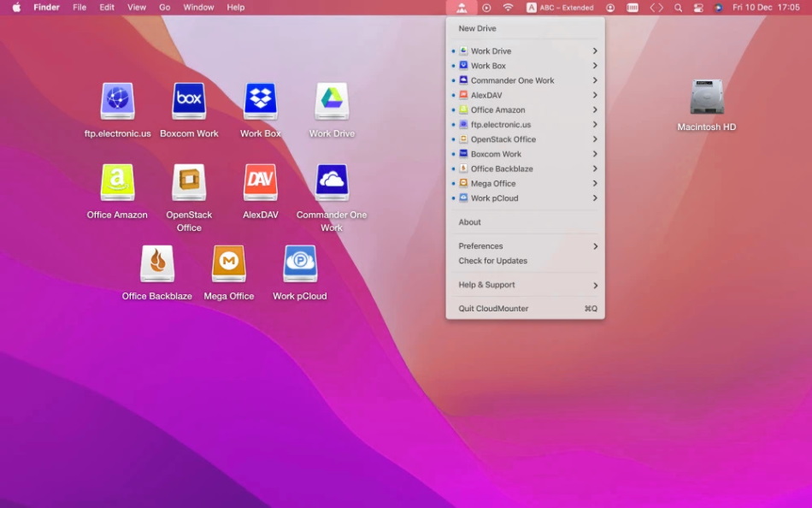The width and height of the screenshot is (812, 508).
Task: Choose Quit CloudMounter
Action: click(x=525, y=309)
